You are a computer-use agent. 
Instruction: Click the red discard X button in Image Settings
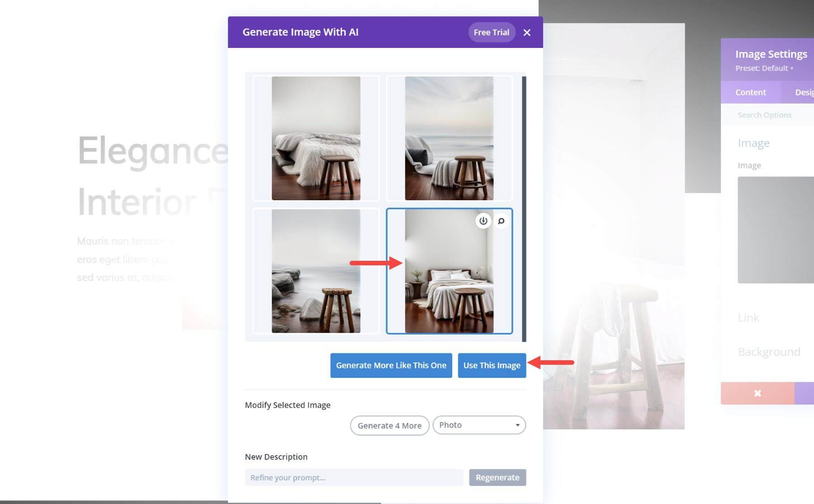[x=757, y=393]
